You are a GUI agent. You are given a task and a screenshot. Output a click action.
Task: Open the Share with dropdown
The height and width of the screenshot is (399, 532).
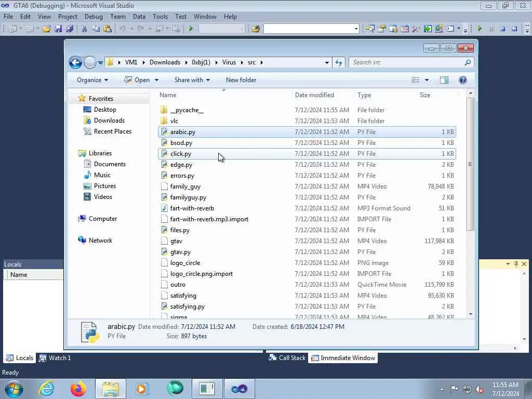(x=192, y=80)
